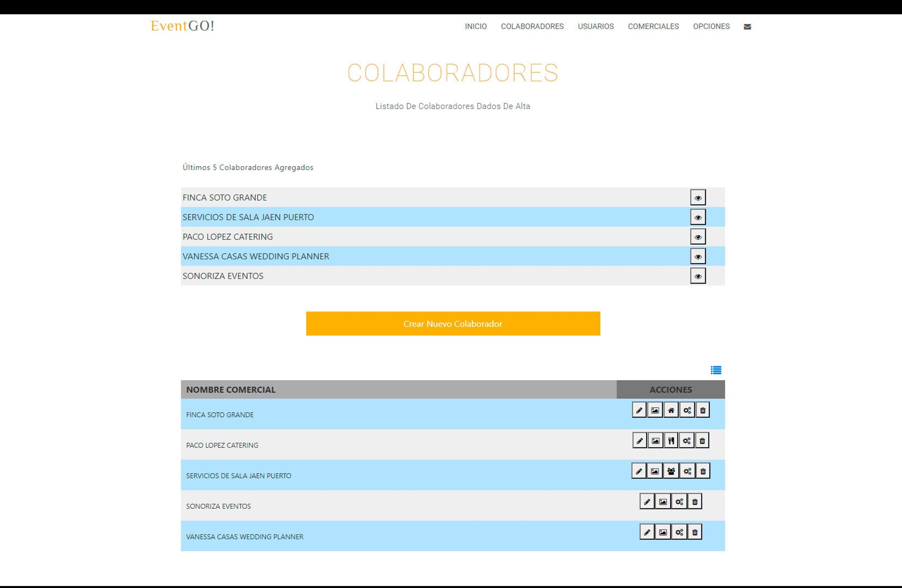Open settings gears for SONORIZA EVENTOS
Screen dimensions: 902x588
679,502
